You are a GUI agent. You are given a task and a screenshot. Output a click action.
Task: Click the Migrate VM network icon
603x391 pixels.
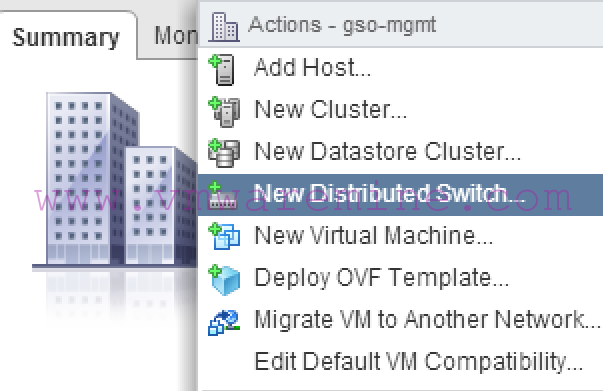coord(224,322)
